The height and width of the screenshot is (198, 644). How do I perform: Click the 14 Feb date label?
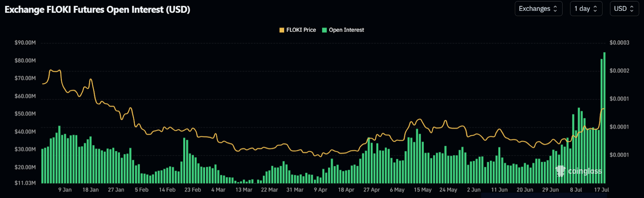pyautogui.click(x=167, y=190)
